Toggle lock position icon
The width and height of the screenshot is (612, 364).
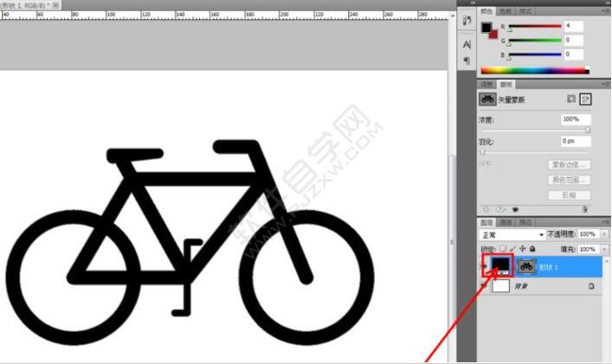coord(523,249)
